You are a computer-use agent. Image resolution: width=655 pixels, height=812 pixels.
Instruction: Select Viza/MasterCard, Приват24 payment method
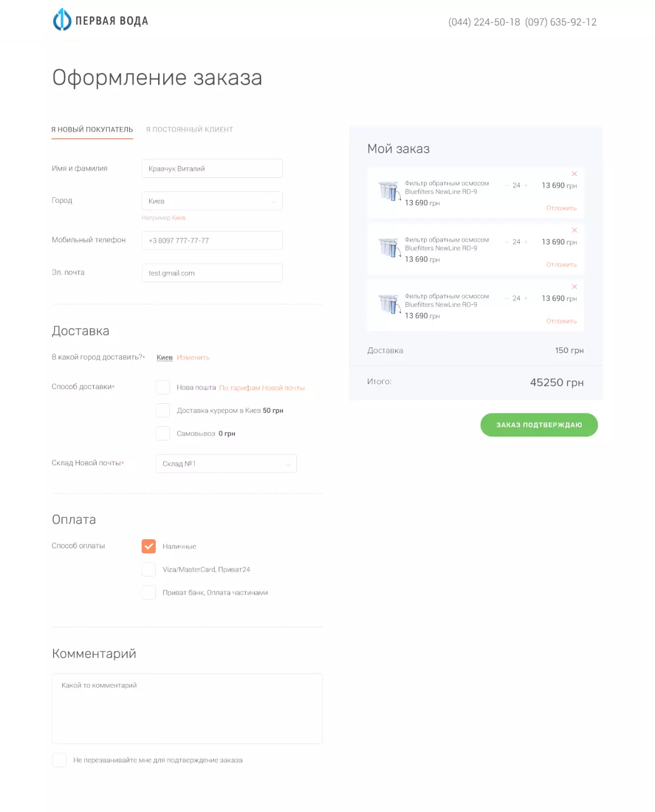pos(149,569)
